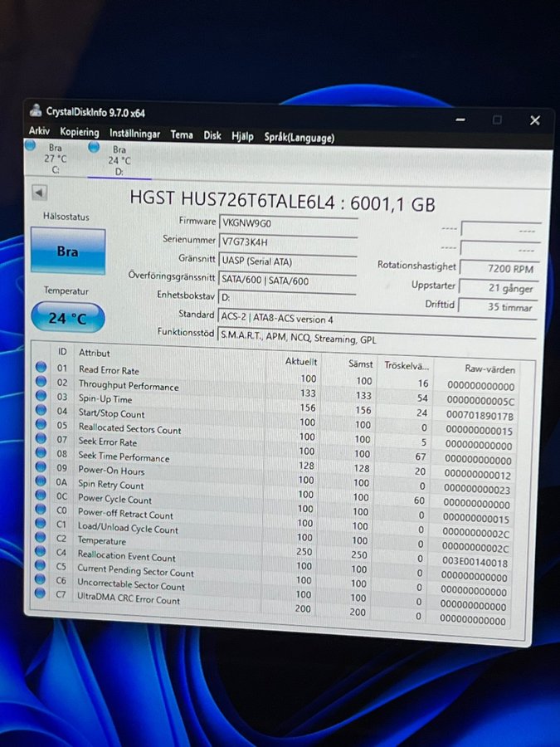Switch to the C: disk tab
Image resolution: width=560 pixels, height=747 pixels.
[56, 158]
